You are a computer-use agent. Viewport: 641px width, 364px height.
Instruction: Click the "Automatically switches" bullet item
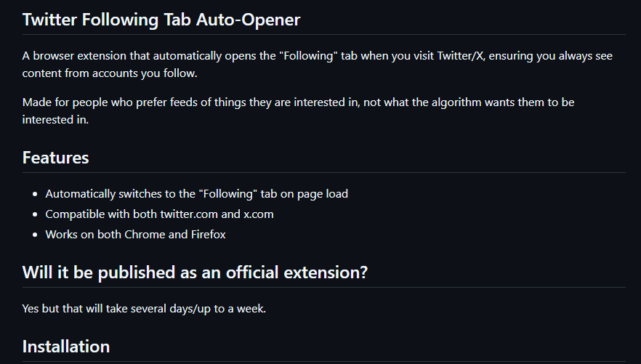(196, 194)
